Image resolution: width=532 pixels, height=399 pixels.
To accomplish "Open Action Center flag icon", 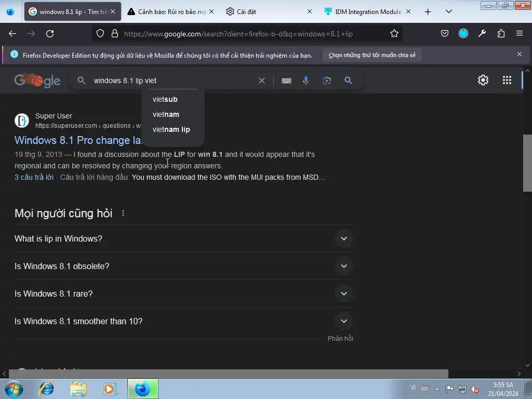I will click(449, 389).
